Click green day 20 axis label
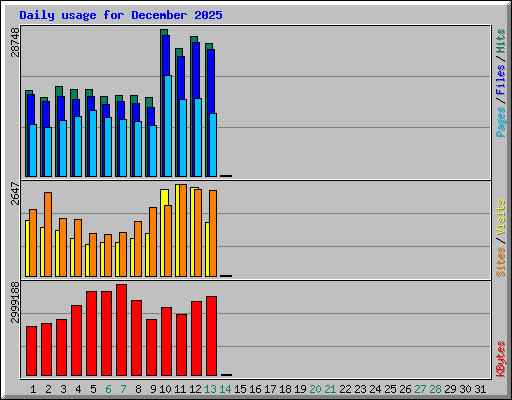Viewport: 512px width, 400px height. click(x=315, y=389)
